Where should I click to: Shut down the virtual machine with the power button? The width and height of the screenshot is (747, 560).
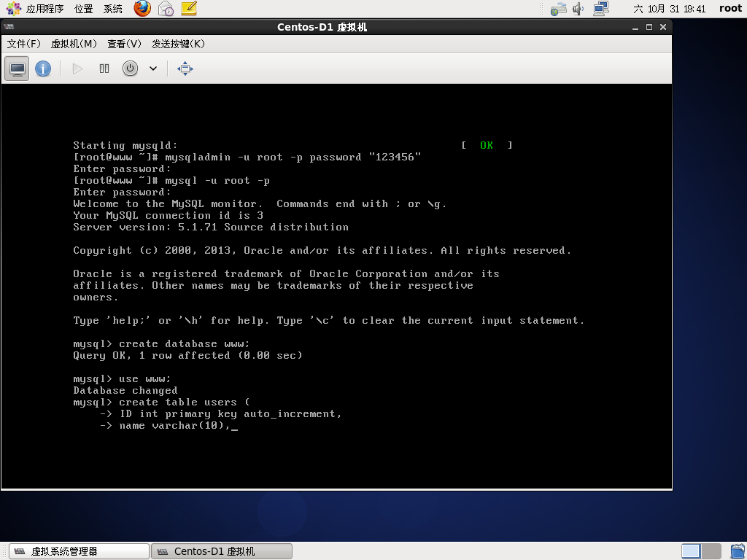tap(130, 69)
